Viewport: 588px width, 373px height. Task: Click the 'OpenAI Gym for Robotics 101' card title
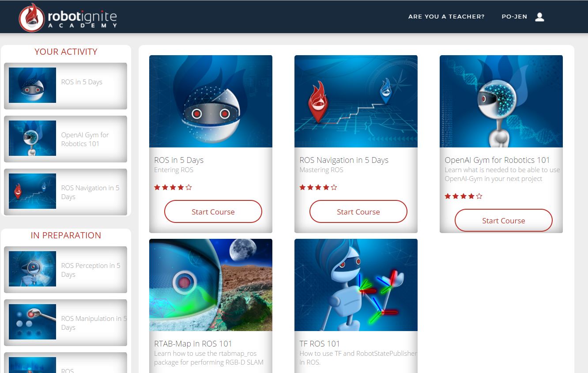pyautogui.click(x=497, y=160)
